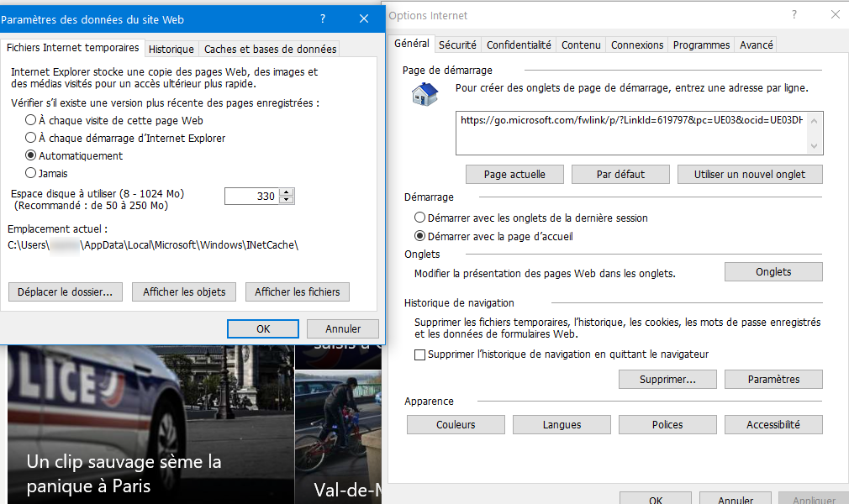The width and height of the screenshot is (849, 504).
Task: Open the Couleurs button
Action: click(456, 424)
